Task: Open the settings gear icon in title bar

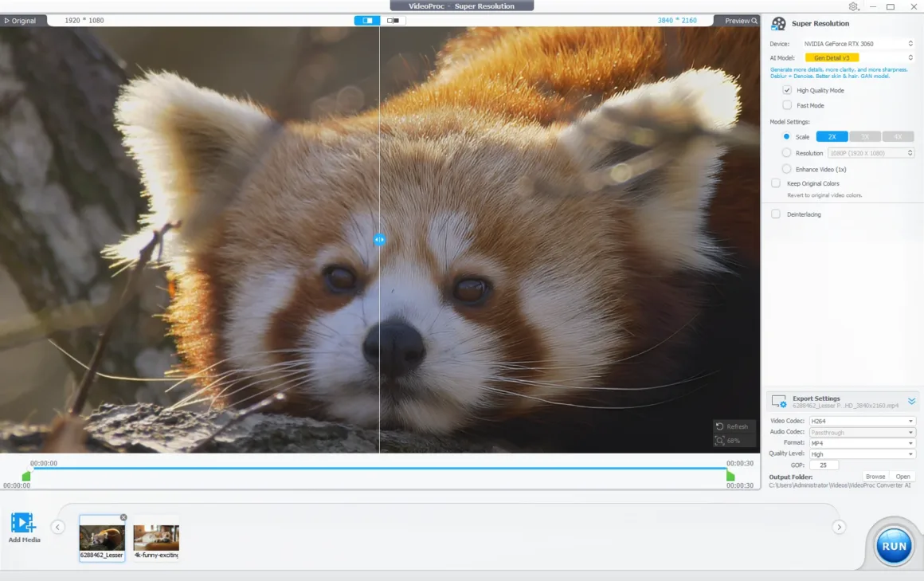Action: (853, 6)
